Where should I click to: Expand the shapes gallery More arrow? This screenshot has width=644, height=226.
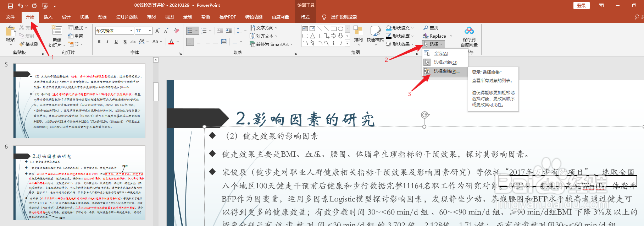point(347,43)
